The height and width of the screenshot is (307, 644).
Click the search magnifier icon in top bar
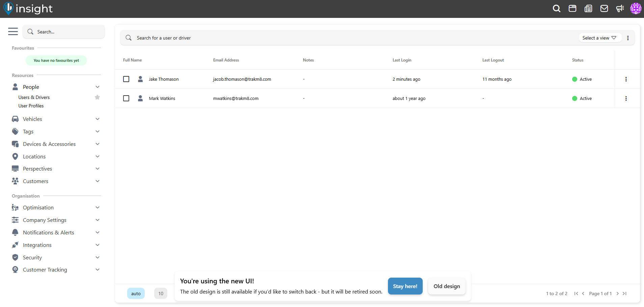coord(557,9)
